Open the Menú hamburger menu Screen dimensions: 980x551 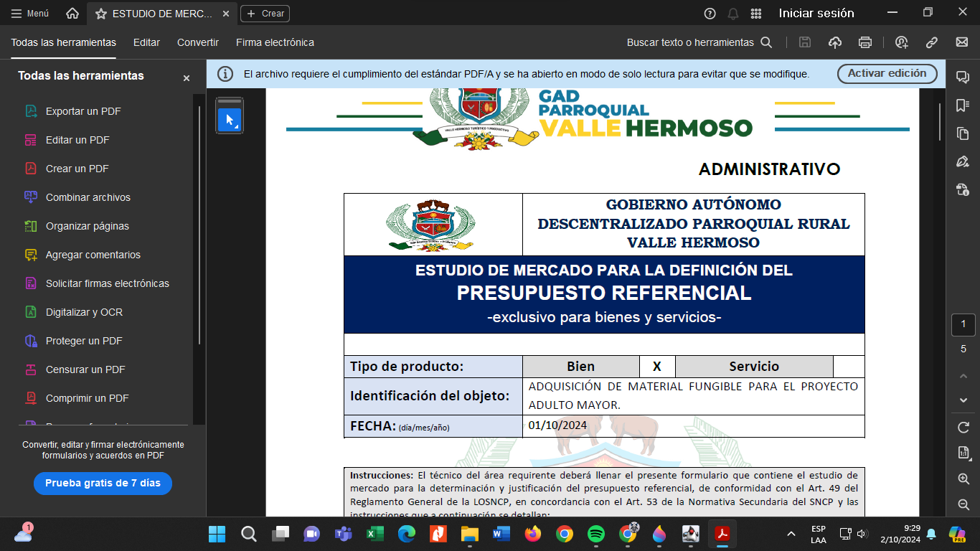pyautogui.click(x=30, y=14)
